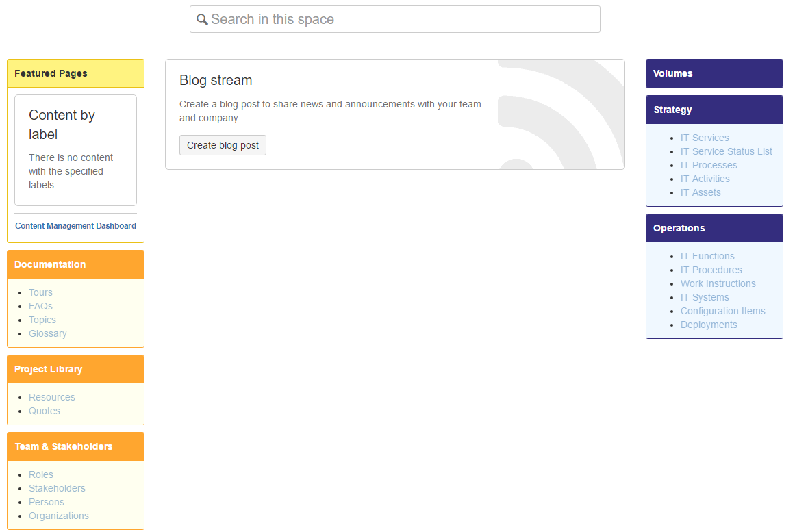The image size is (795, 532).
Task: Open the Stakeholders page
Action: [57, 488]
